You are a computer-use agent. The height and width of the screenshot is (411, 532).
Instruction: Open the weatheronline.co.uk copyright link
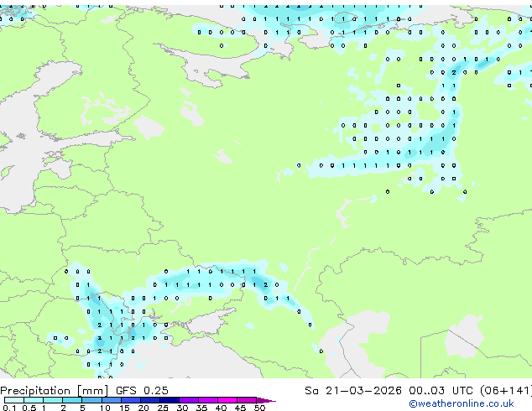[461, 403]
